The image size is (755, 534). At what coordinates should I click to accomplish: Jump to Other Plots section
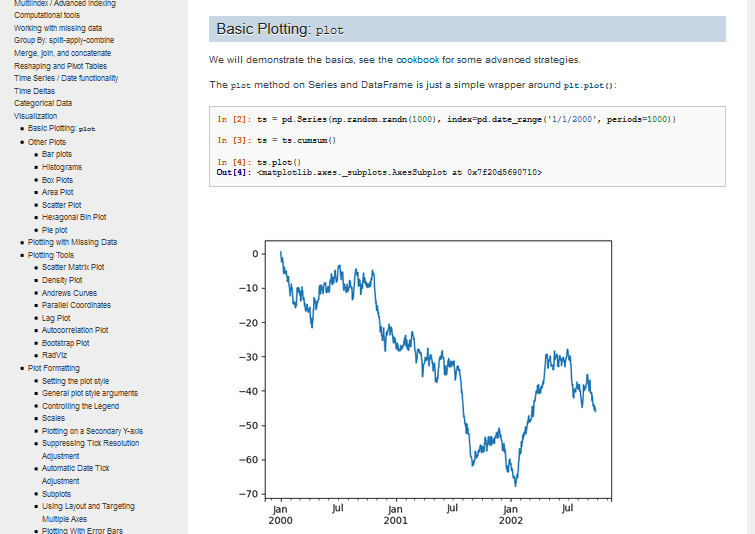(x=47, y=142)
